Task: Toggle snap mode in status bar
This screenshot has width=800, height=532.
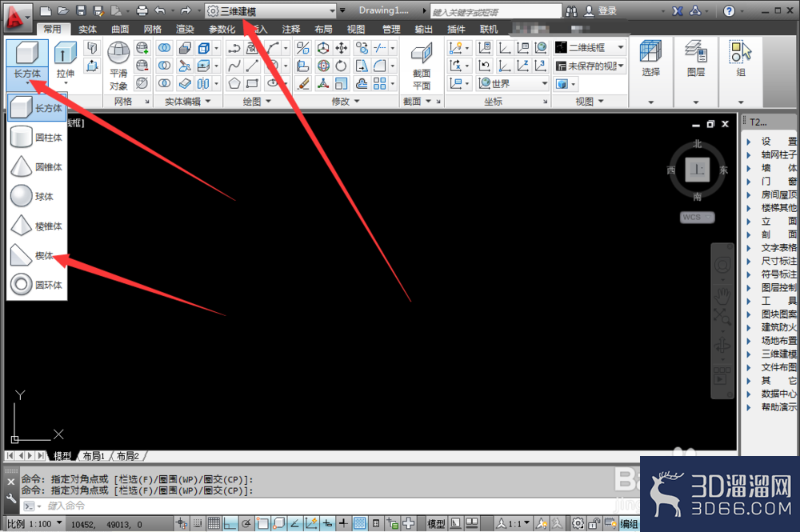Action: point(198,523)
